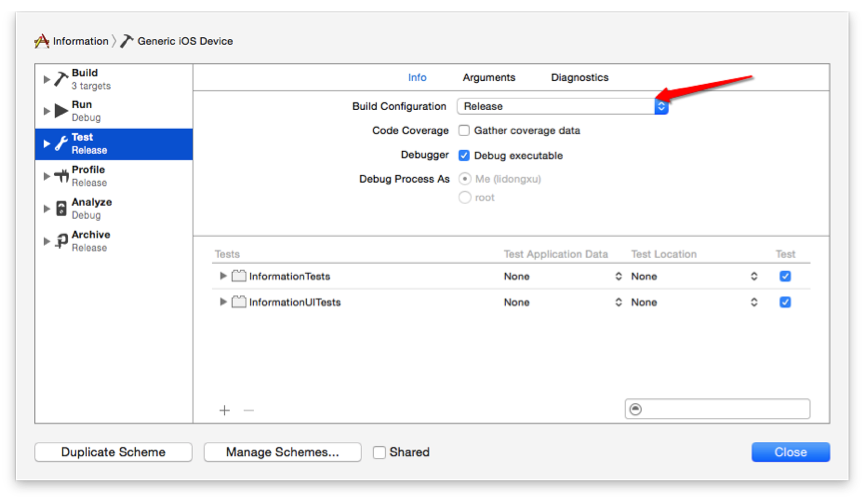
Task: Add a test with the plus button
Action: (x=225, y=410)
